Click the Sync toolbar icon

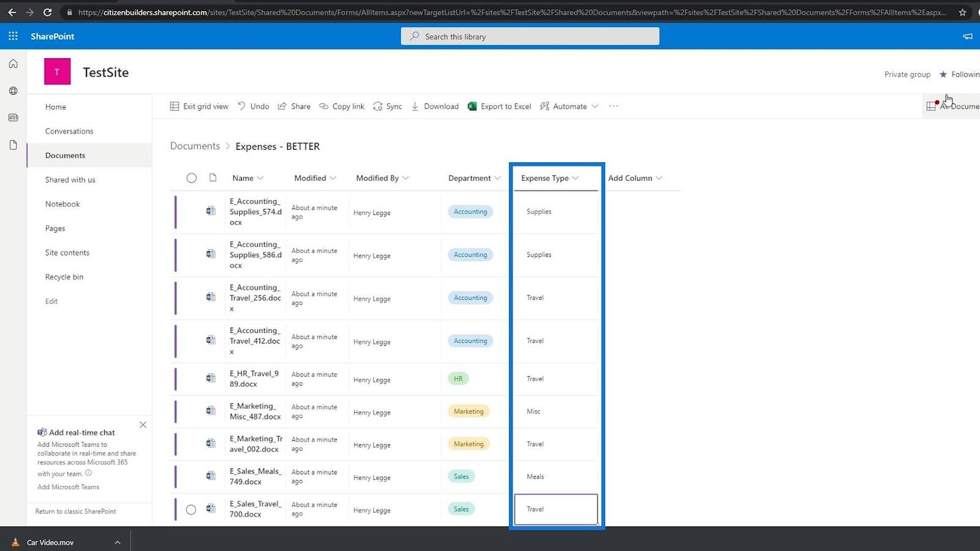click(x=378, y=107)
